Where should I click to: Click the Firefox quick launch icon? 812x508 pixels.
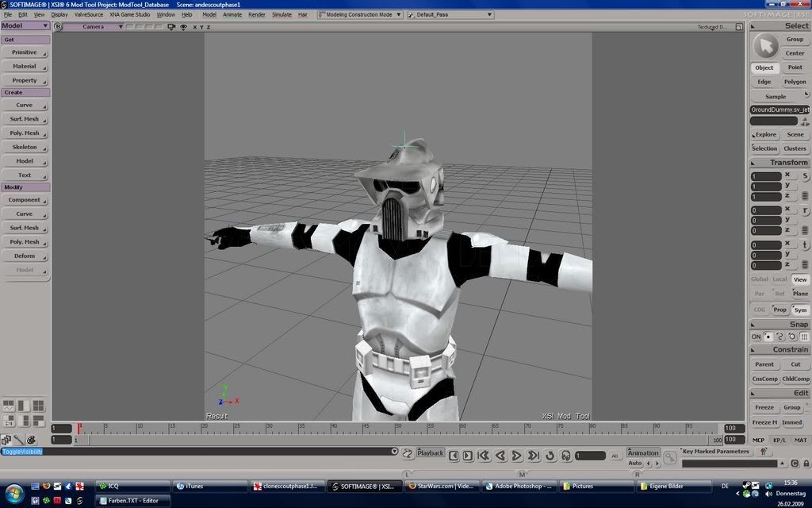pos(46,486)
